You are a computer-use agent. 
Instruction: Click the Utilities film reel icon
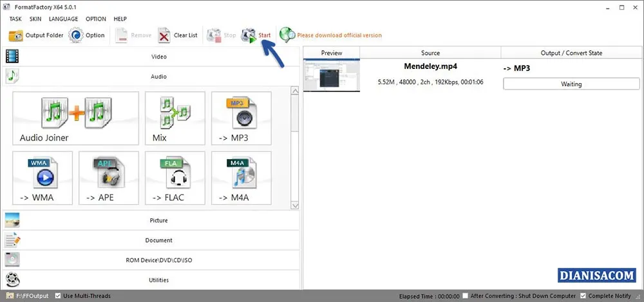point(12,280)
